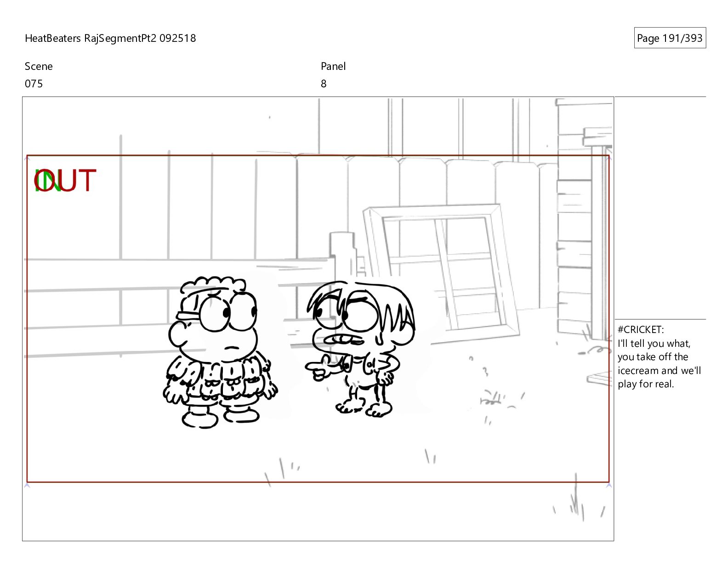Click the 'I'll tell you what,' dialogue line
728x563 pixels.
click(x=654, y=343)
